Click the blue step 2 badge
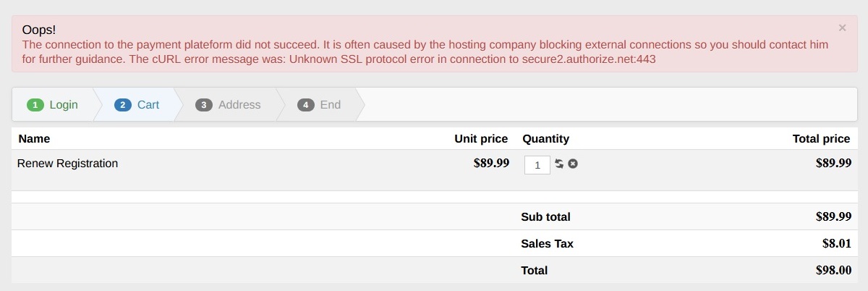 click(123, 105)
